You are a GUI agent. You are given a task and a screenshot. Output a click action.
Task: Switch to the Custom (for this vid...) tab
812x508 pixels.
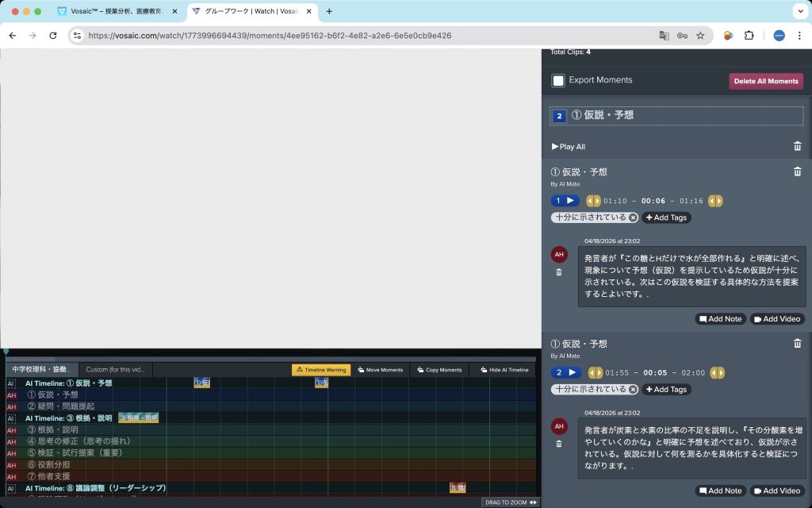point(115,370)
